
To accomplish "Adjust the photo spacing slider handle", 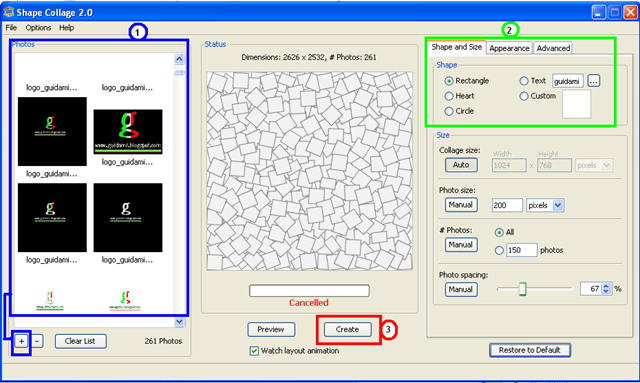I will tap(522, 289).
